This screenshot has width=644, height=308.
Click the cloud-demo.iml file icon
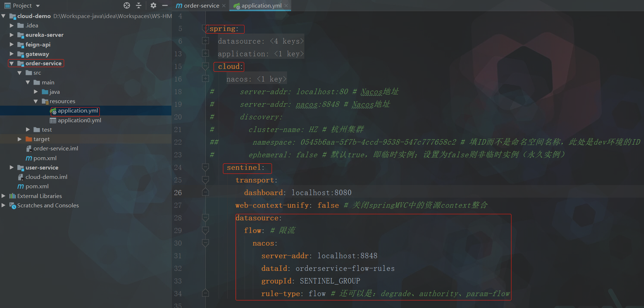pyautogui.click(x=21, y=177)
